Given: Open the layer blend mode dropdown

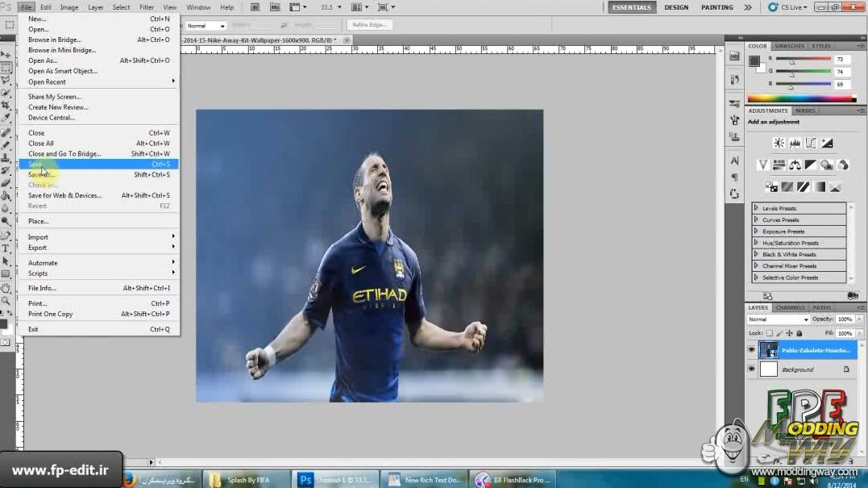Looking at the screenshot, I should coord(778,319).
